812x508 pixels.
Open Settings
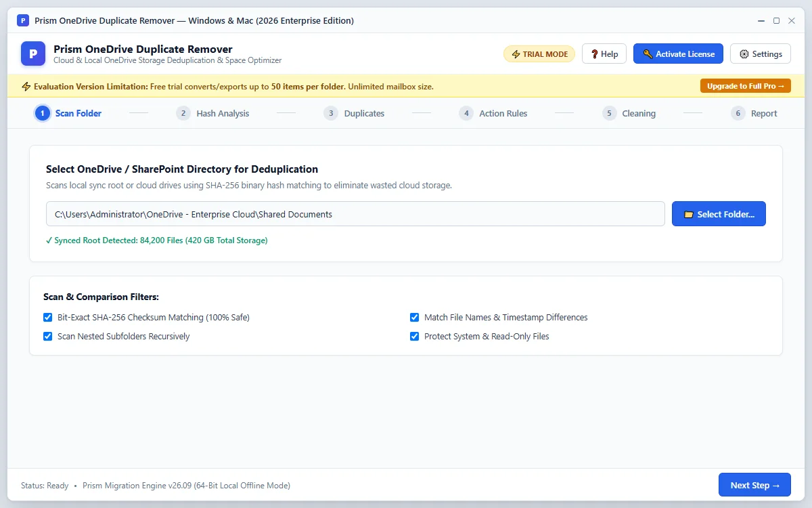761,54
